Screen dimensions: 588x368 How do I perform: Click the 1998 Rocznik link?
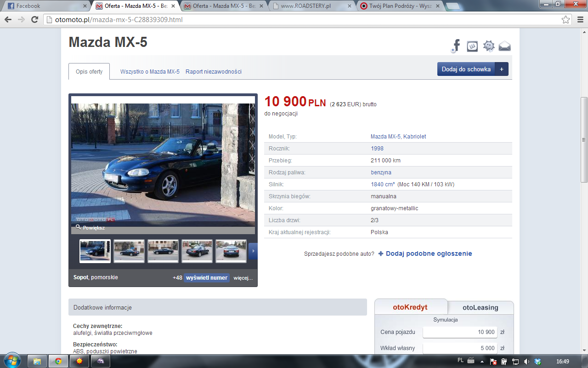coord(377,149)
